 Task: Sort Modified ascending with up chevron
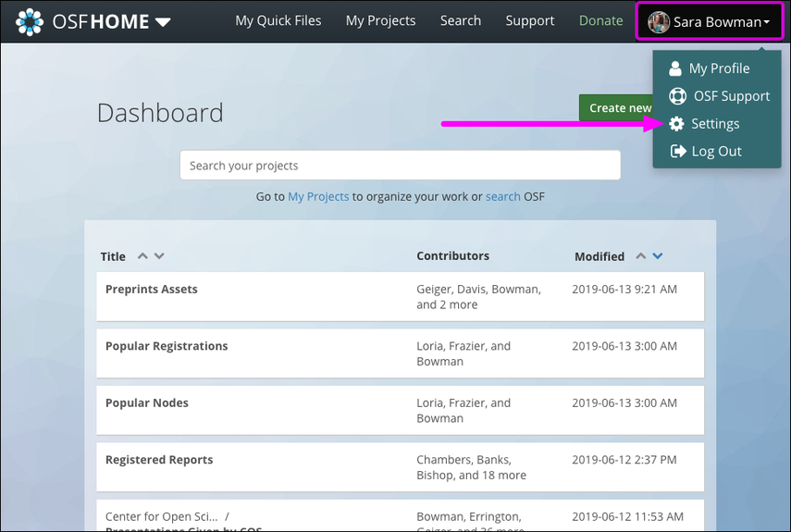pos(641,255)
